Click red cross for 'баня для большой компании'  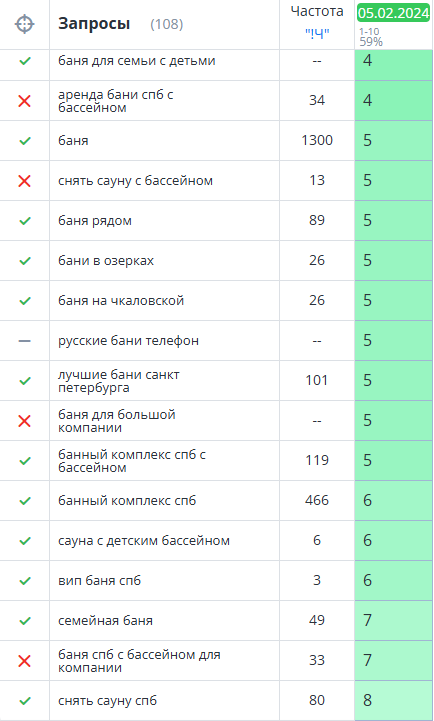pos(24,421)
